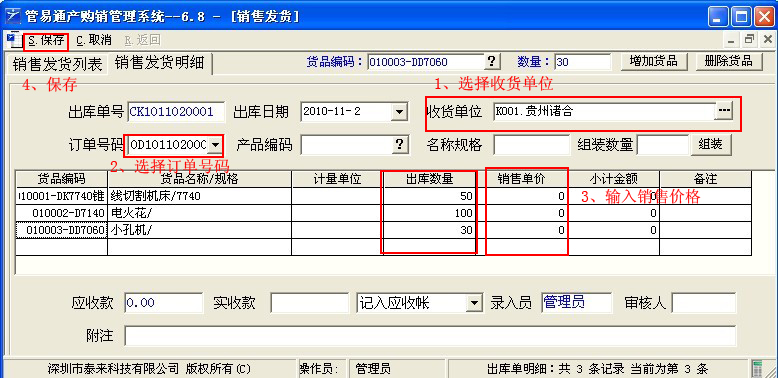Click the R.返回 return menu item
This screenshot has height=378, width=778.
point(142,41)
